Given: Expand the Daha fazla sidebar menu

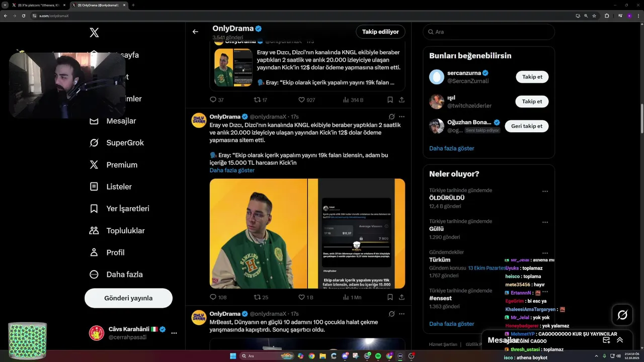Looking at the screenshot, I should pos(116,275).
